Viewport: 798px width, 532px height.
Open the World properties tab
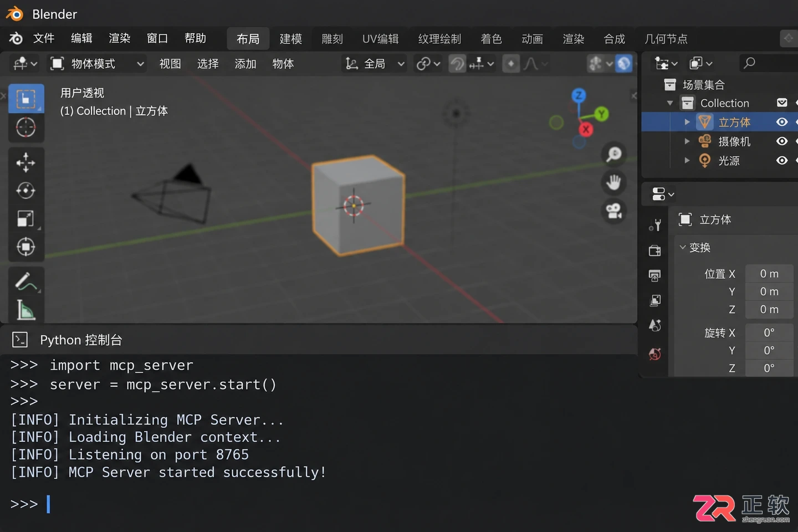click(x=655, y=354)
